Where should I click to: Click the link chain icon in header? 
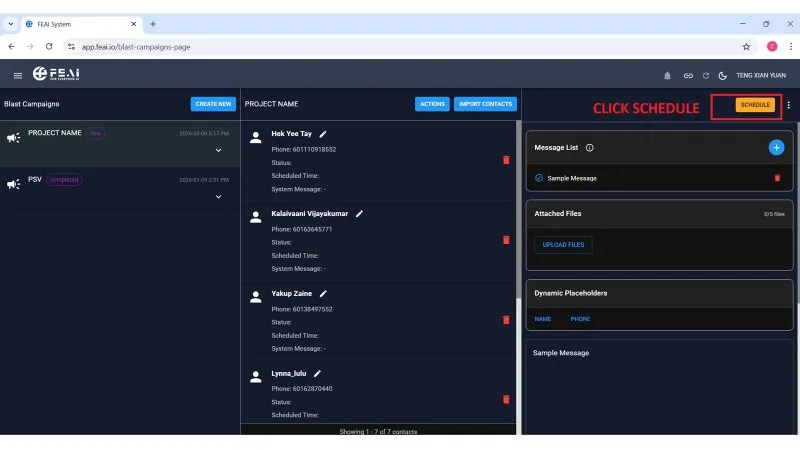point(688,76)
